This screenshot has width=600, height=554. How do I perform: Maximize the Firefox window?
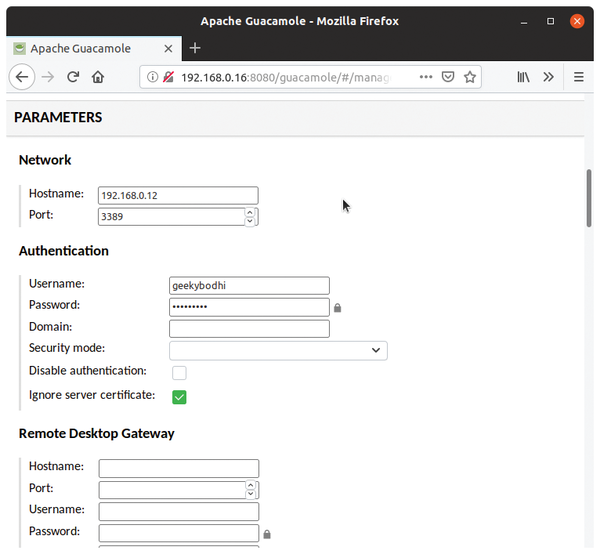550,21
